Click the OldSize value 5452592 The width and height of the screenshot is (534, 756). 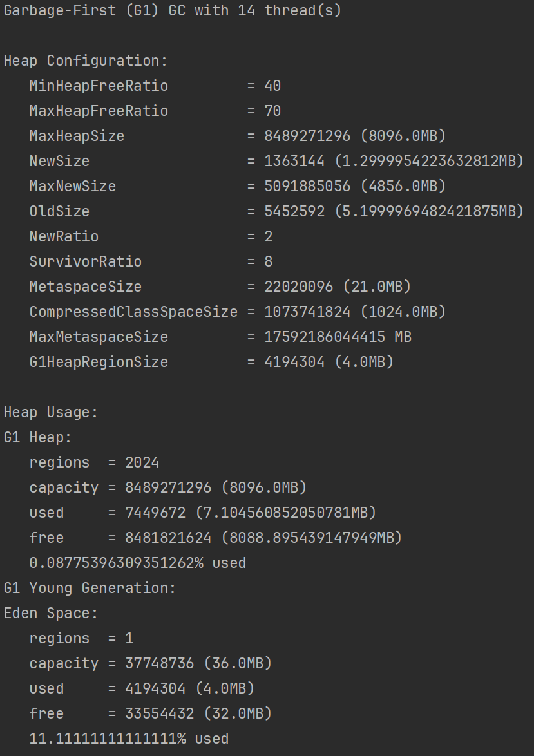tap(294, 212)
